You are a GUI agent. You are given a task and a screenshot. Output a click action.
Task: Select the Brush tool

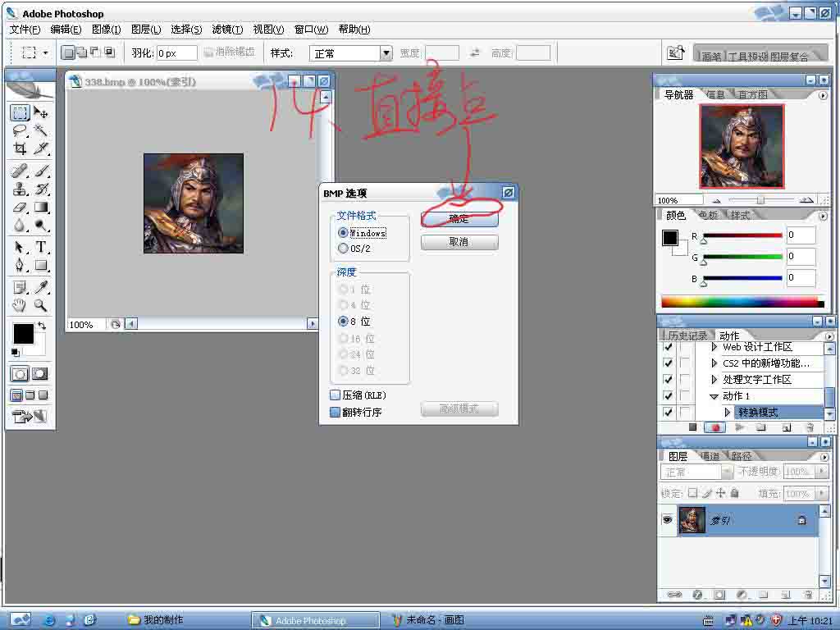point(41,171)
